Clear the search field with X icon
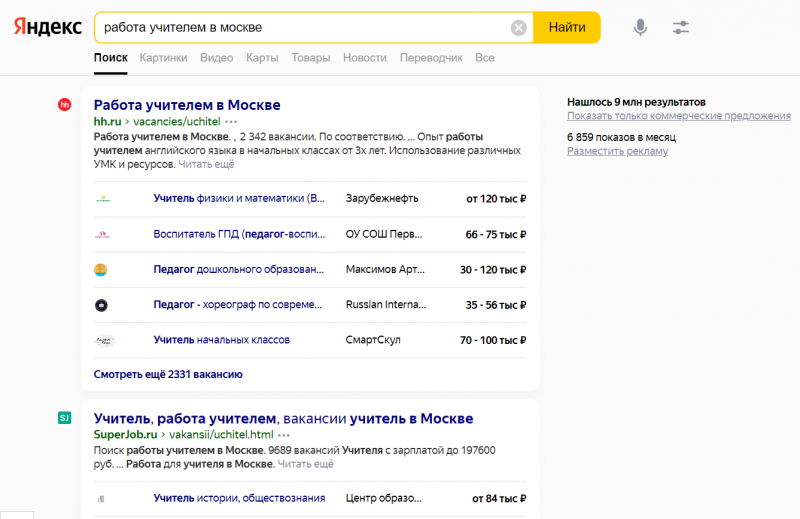800x519 pixels. pos(518,28)
